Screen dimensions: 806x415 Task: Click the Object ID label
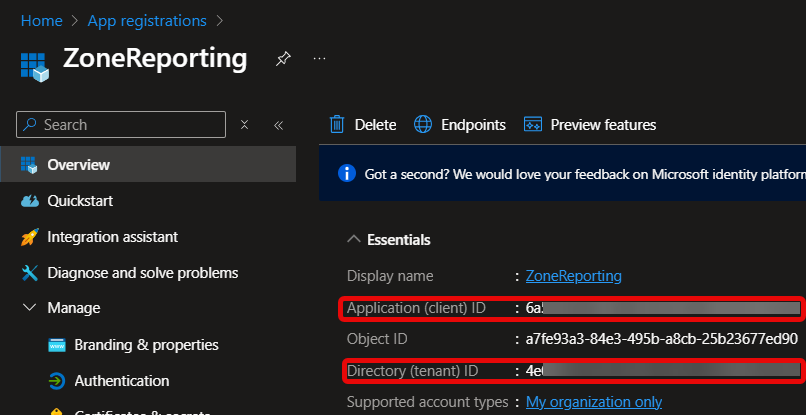tap(377, 339)
